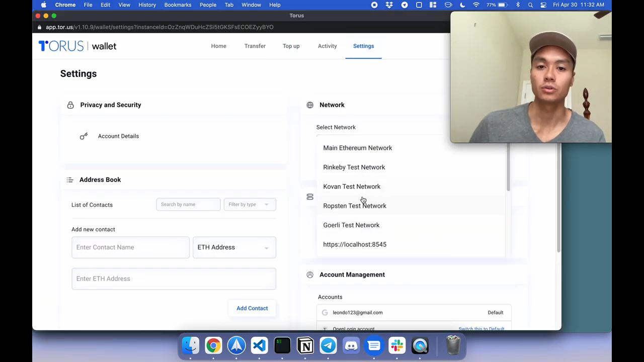Open Control Center from the menu bar

543,5
